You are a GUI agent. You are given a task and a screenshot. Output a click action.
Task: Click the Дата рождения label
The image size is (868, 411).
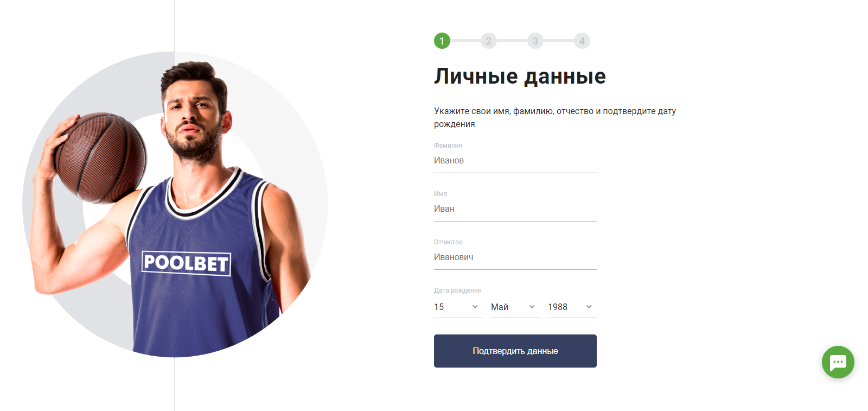tap(457, 290)
